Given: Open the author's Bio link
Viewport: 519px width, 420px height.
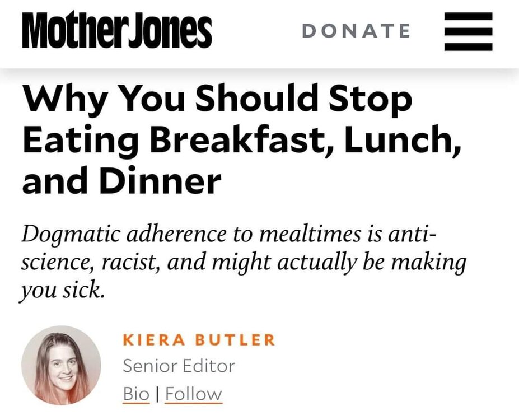Looking at the screenshot, I should [x=136, y=394].
